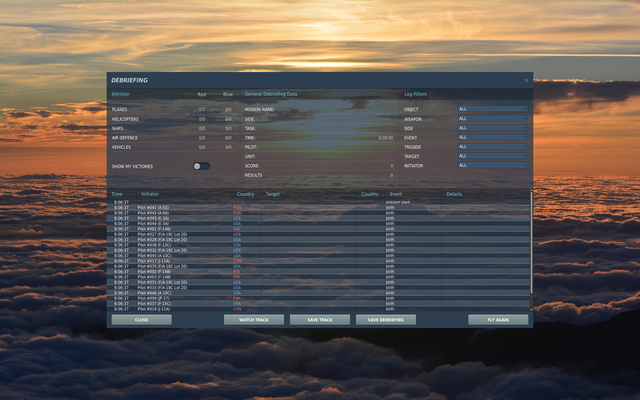The height and width of the screenshot is (400, 640).
Task: Select the Pilot #037 (F-15C) log row
Action: pos(318,304)
